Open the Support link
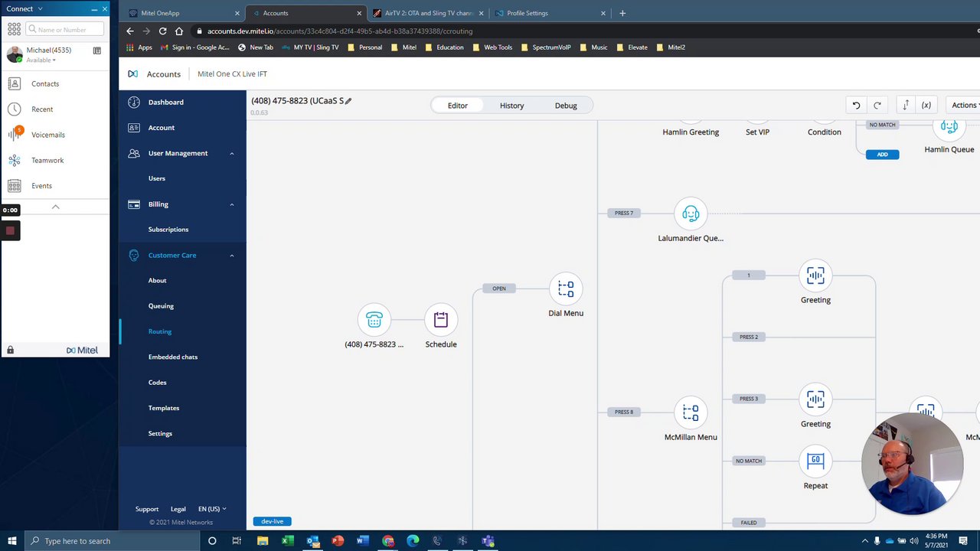This screenshot has width=980, height=551. coord(147,509)
